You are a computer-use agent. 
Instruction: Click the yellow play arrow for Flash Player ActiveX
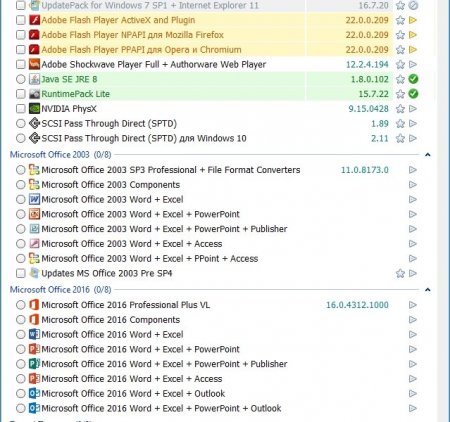point(413,20)
